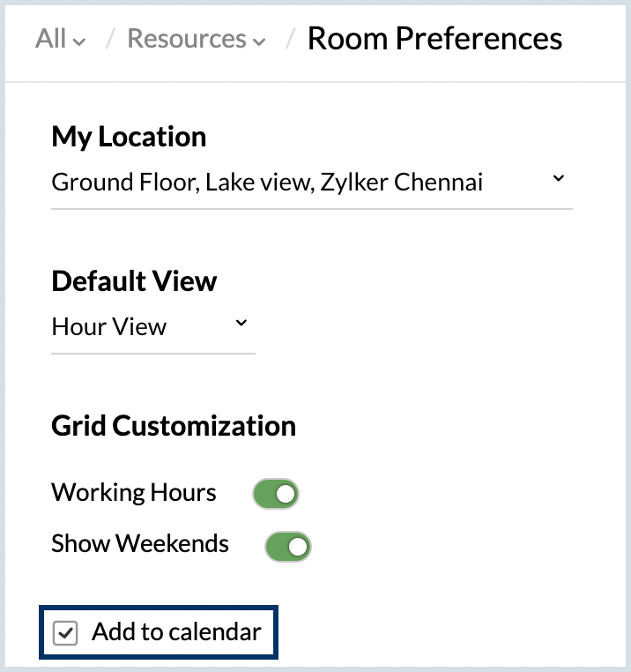631x672 pixels.
Task: Click the Default View heading
Action: click(x=134, y=281)
